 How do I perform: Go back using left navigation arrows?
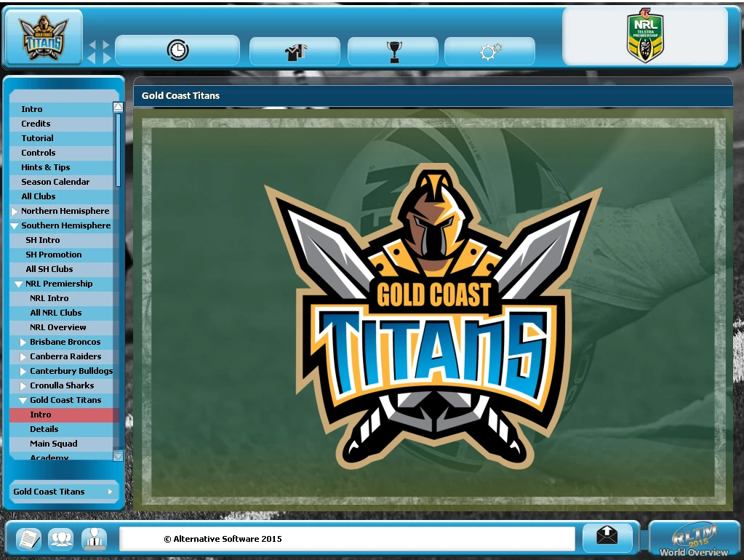point(92,52)
